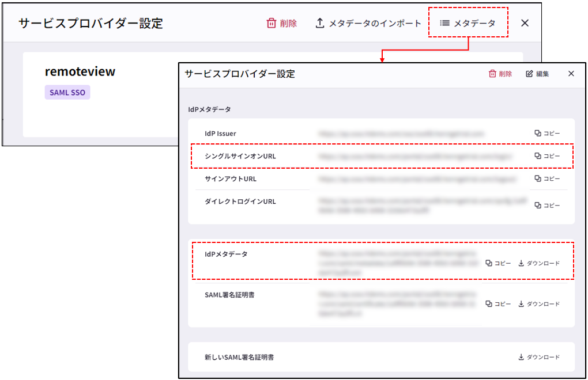Copy the ダイレクトログインURL value
Viewport: 588px width, 380px height.
pyautogui.click(x=547, y=205)
